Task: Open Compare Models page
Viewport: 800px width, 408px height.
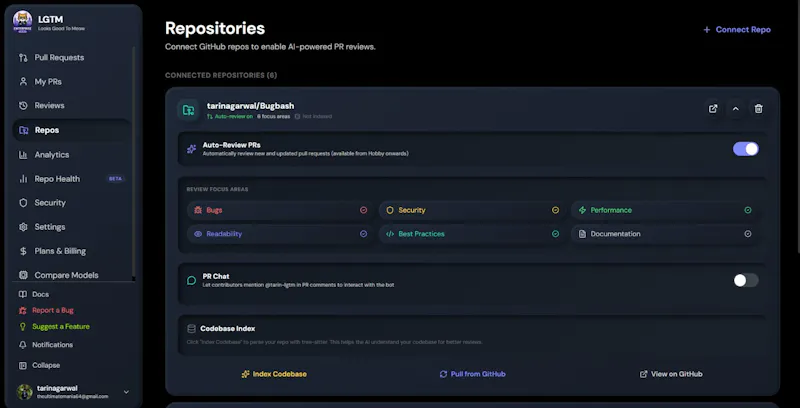Action: coord(71,275)
